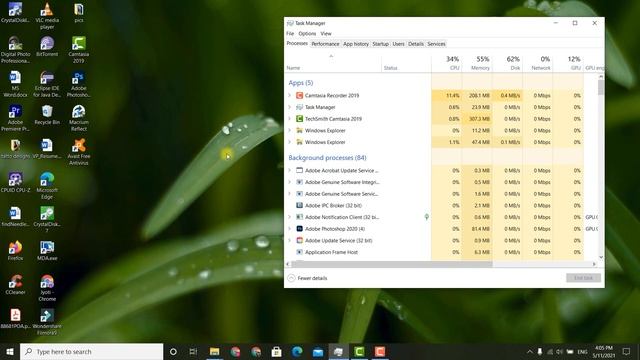This screenshot has height=360, width=640.
Task: Click the Task Manager horizontal scrollbar thumb
Action: pyautogui.click(x=392, y=264)
